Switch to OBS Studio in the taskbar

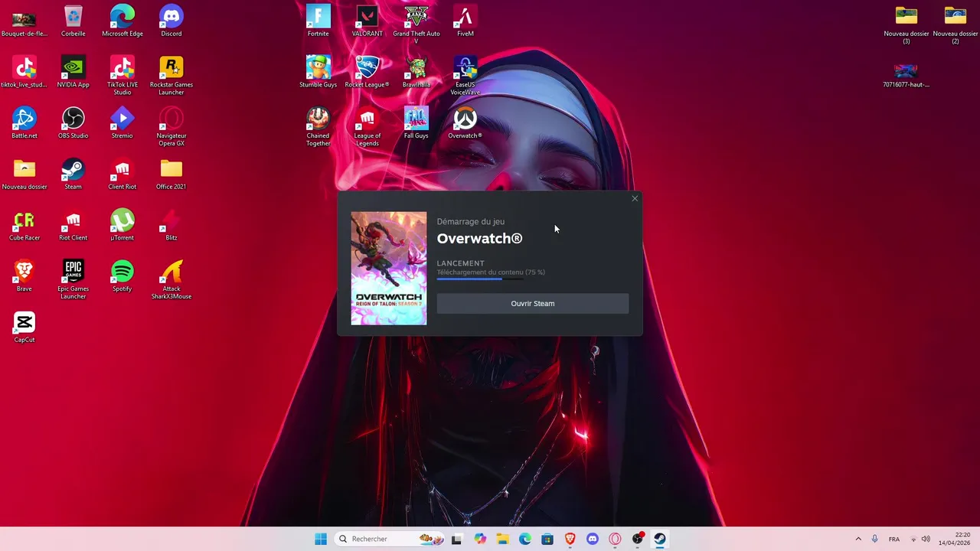637,539
